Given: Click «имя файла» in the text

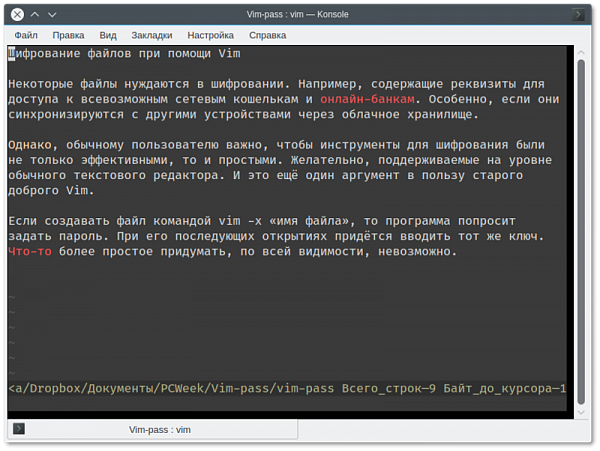Looking at the screenshot, I should (x=309, y=221).
